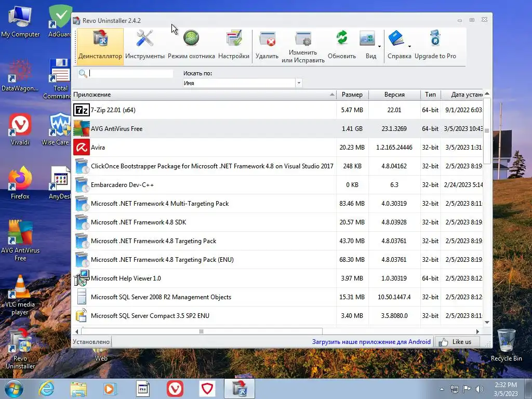
Task: Open DataWagon desktop shortcut
Action: pos(20,76)
